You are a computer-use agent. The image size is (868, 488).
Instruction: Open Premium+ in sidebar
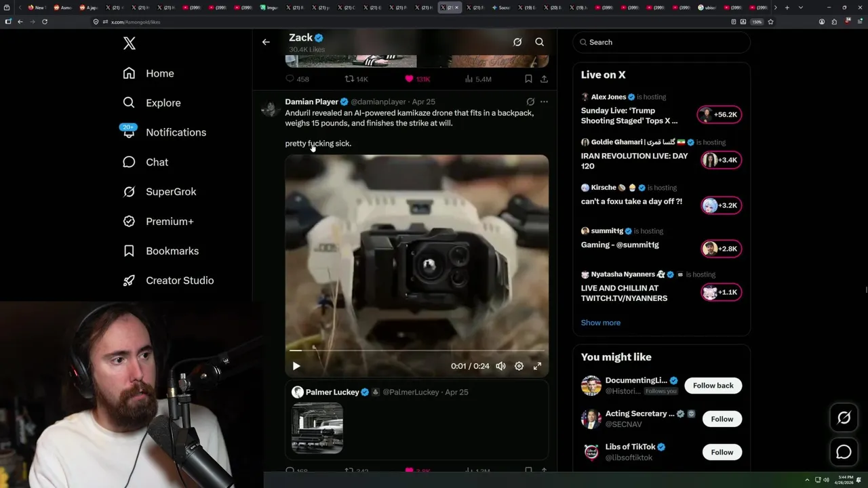tap(158, 222)
